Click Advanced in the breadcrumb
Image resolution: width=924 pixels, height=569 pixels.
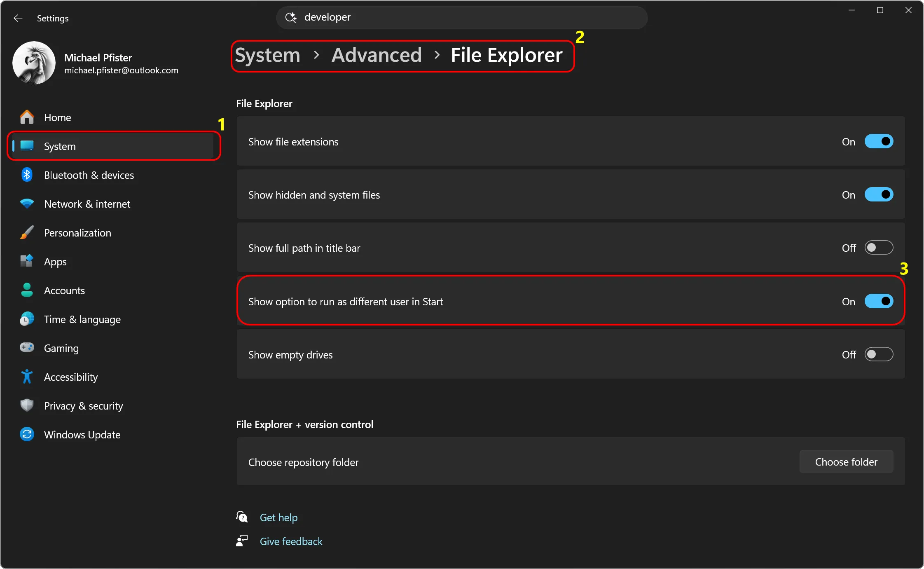[x=377, y=55]
